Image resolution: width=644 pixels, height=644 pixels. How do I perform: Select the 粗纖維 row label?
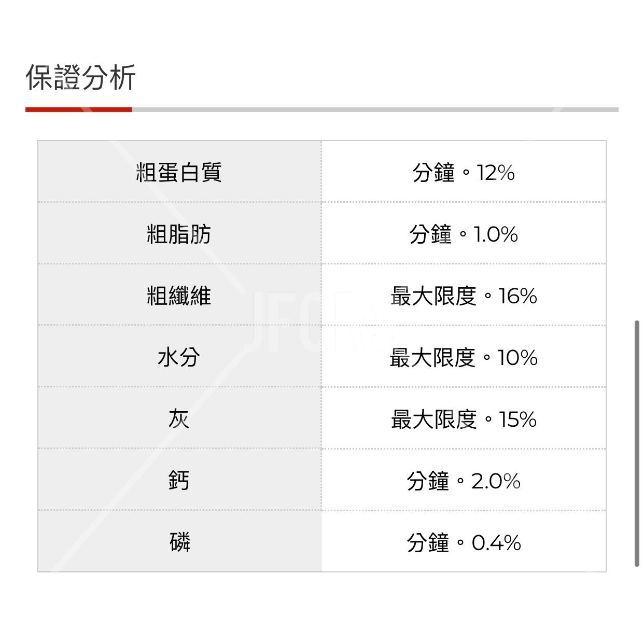179,296
